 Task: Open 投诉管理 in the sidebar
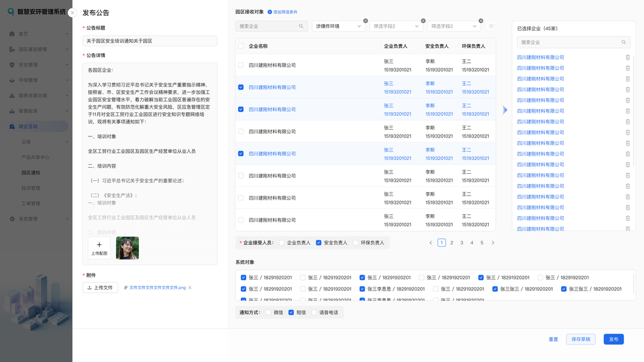click(31, 188)
